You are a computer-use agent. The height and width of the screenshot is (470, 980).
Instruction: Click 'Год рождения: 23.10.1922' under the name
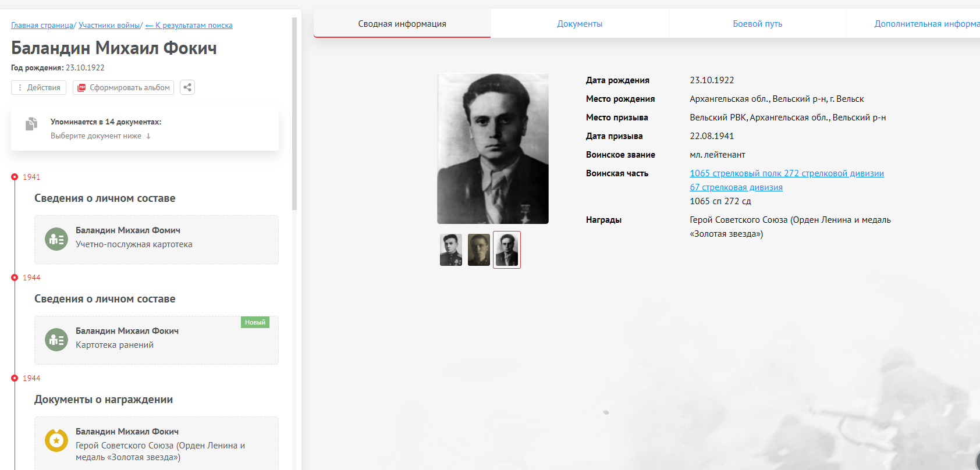pos(58,68)
